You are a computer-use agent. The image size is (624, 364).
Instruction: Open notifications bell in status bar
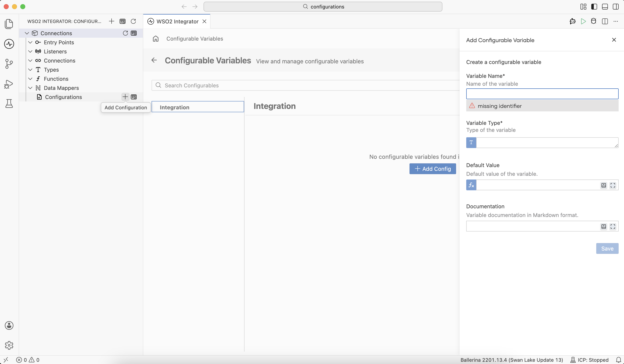618,360
